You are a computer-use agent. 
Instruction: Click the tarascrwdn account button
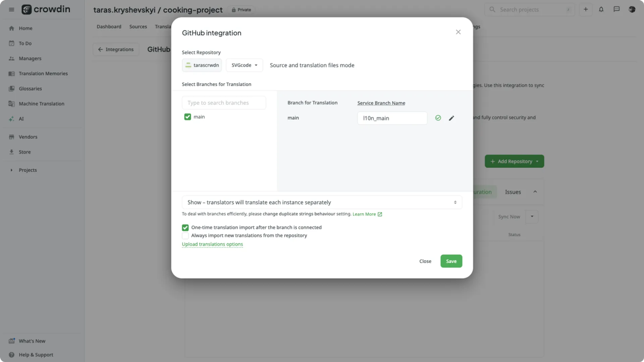202,65
